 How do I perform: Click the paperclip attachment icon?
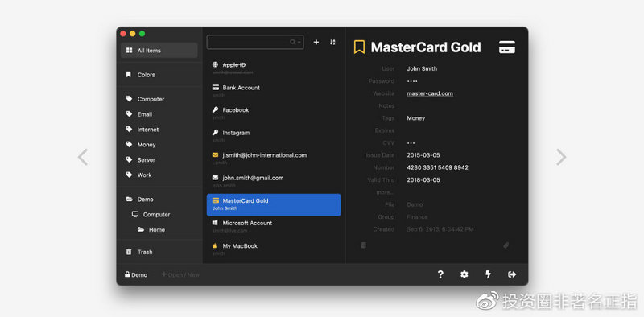(x=506, y=245)
